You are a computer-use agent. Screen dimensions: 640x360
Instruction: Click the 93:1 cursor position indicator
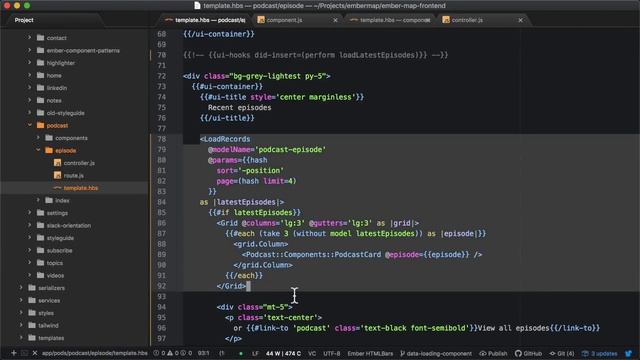coord(203,353)
